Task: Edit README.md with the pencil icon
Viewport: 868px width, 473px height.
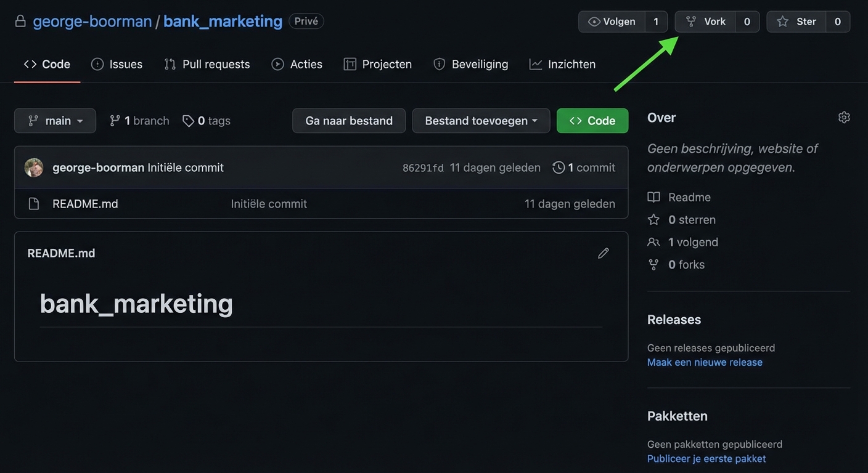Action: (x=603, y=253)
